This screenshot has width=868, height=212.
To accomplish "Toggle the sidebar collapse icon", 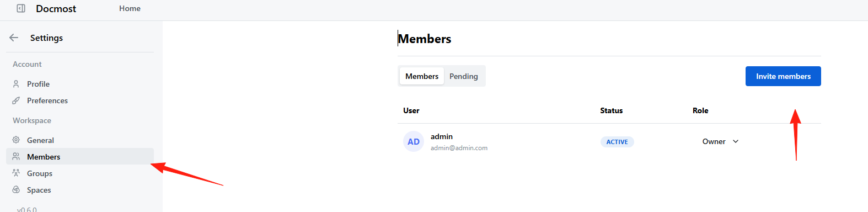I will pos(21,8).
